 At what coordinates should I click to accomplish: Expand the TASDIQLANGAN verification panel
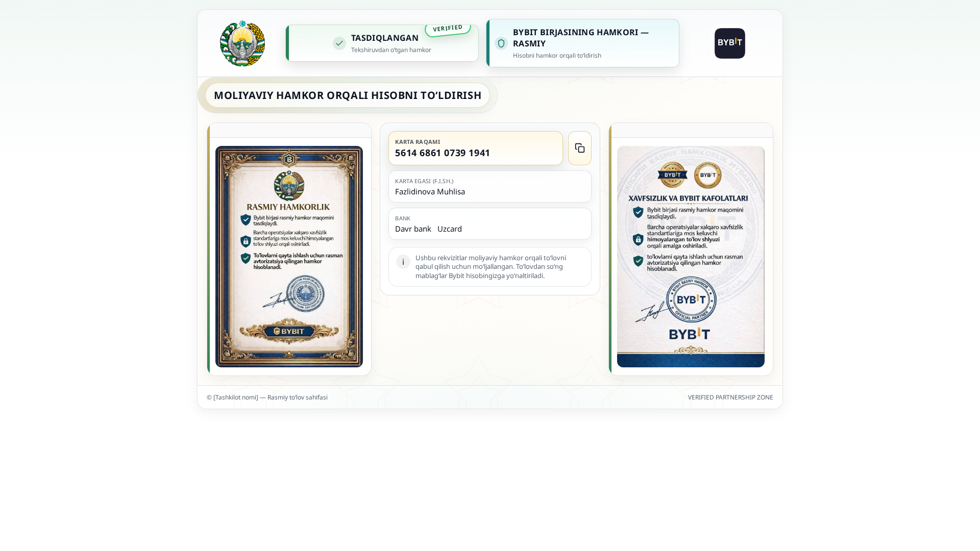pyautogui.click(x=382, y=43)
